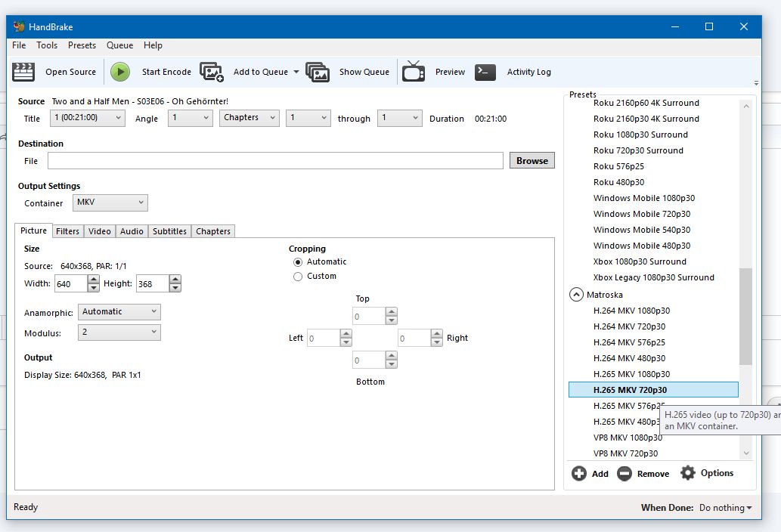781x532 pixels.
Task: Switch to the Video tab
Action: [100, 231]
